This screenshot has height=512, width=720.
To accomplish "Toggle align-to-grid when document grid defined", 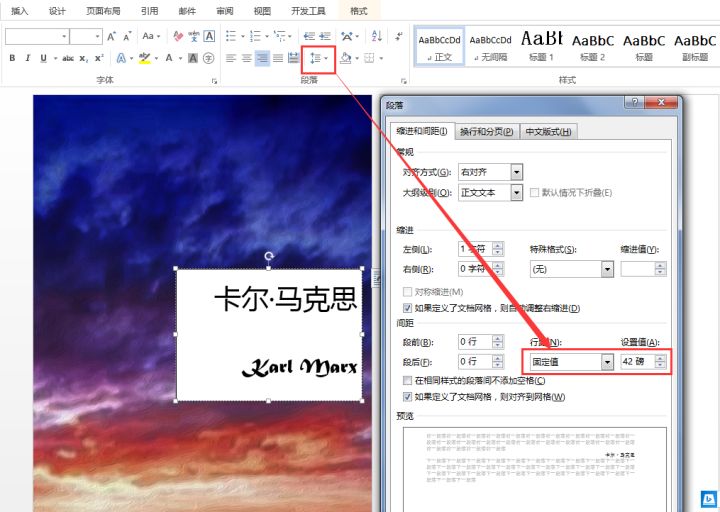I will point(407,397).
